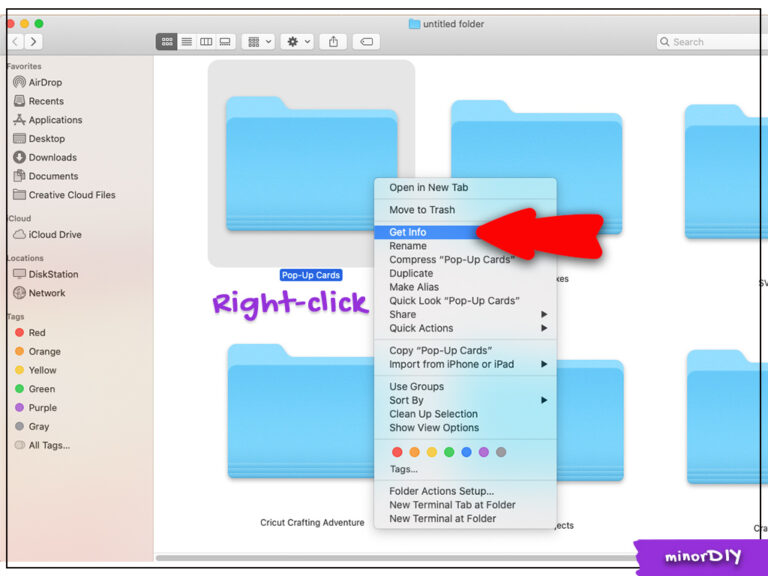The width and height of the screenshot is (768, 576).
Task: Filter by Green tag in sidebar
Action: click(35, 389)
